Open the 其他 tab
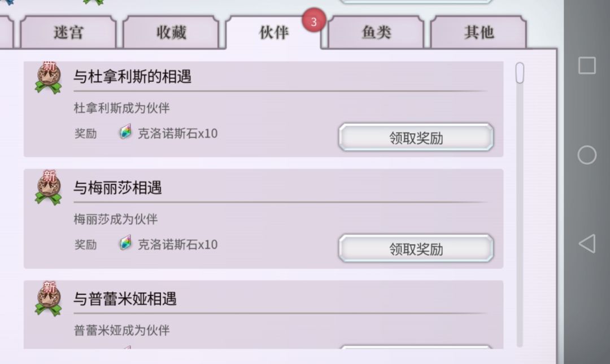 tap(479, 33)
